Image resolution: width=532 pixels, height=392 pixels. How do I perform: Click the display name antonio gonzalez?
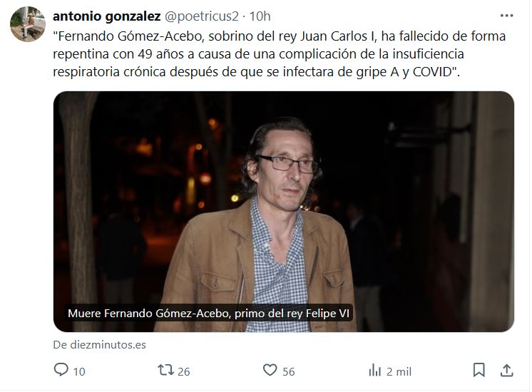coord(106,16)
